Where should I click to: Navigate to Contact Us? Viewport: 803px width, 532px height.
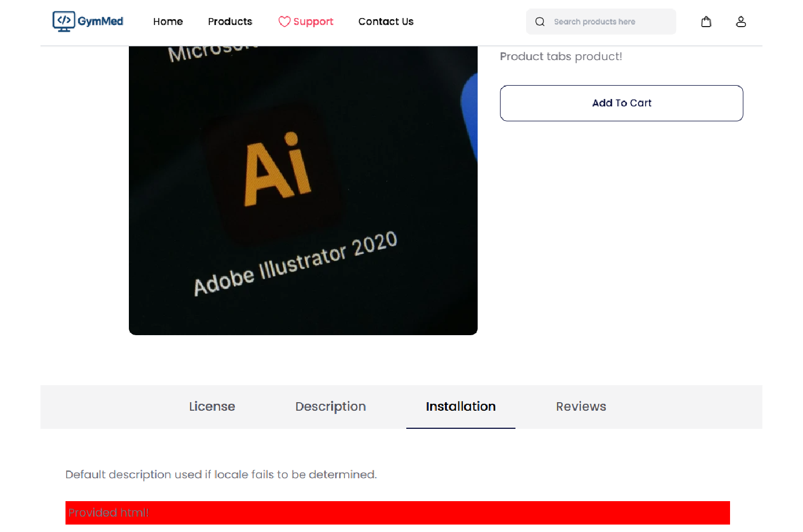click(x=386, y=22)
